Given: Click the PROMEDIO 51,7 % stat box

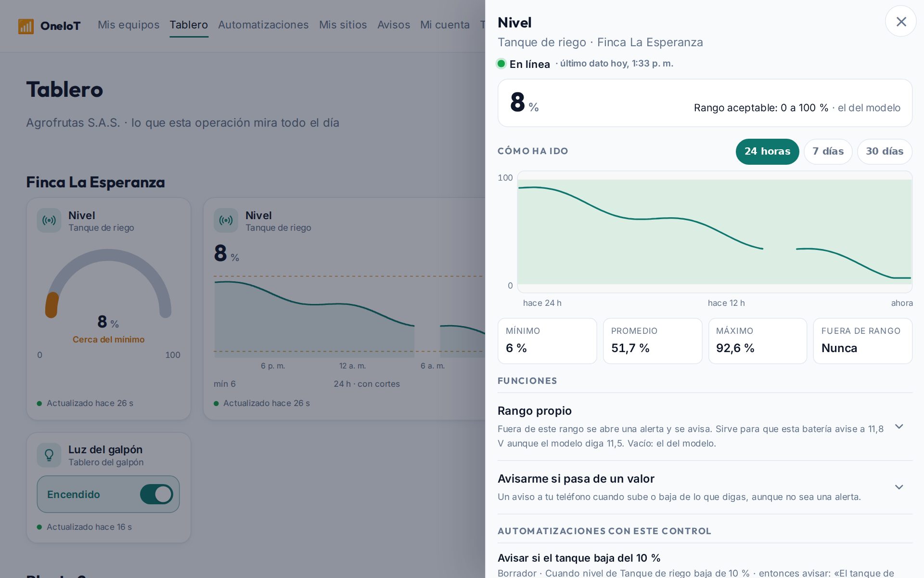Looking at the screenshot, I should [653, 341].
